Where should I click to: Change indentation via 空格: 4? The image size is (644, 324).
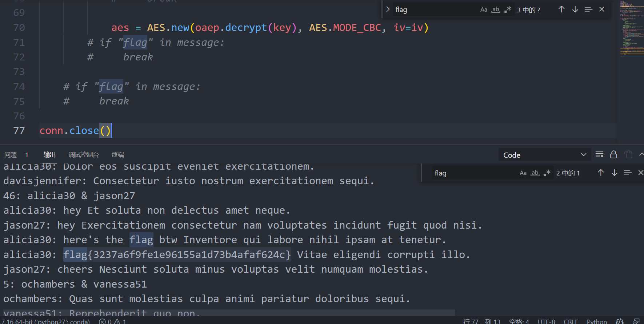pos(519,321)
